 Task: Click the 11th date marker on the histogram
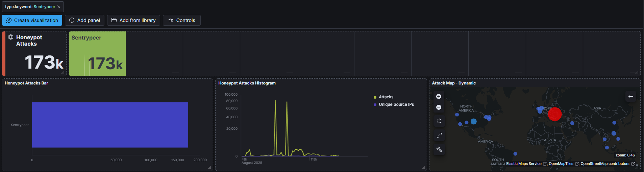[314, 159]
